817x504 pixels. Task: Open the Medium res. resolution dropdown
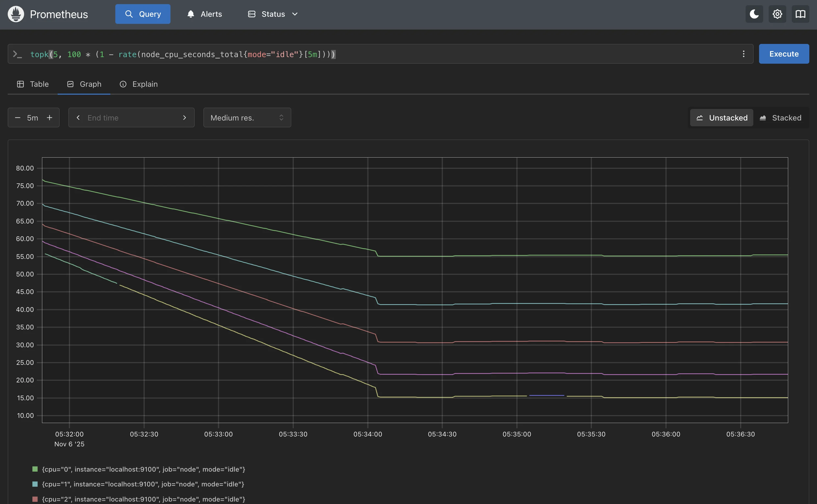coord(247,117)
